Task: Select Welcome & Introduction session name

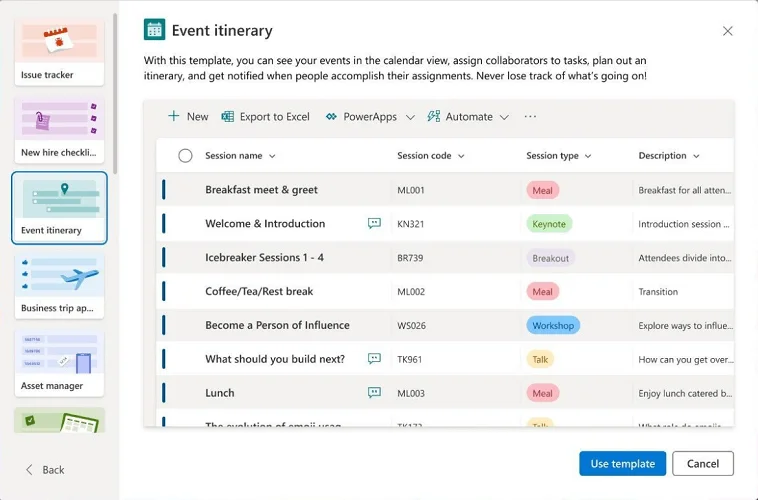Action: pos(265,223)
